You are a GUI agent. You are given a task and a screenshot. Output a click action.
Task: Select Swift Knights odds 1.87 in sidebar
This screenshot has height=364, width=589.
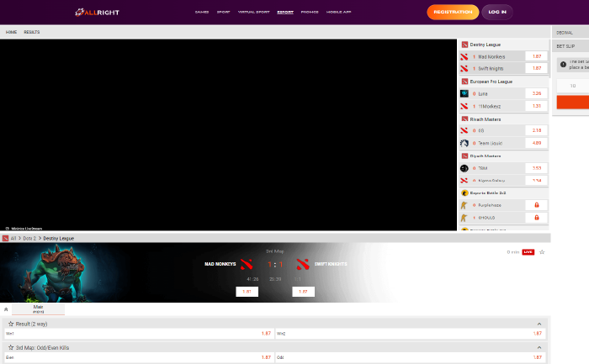[537, 68]
